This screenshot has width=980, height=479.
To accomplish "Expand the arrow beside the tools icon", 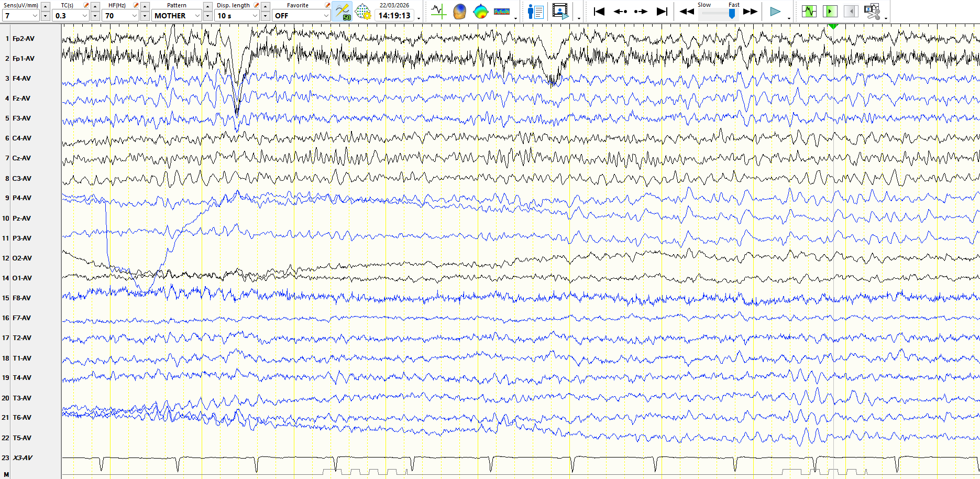I will tap(886, 18).
